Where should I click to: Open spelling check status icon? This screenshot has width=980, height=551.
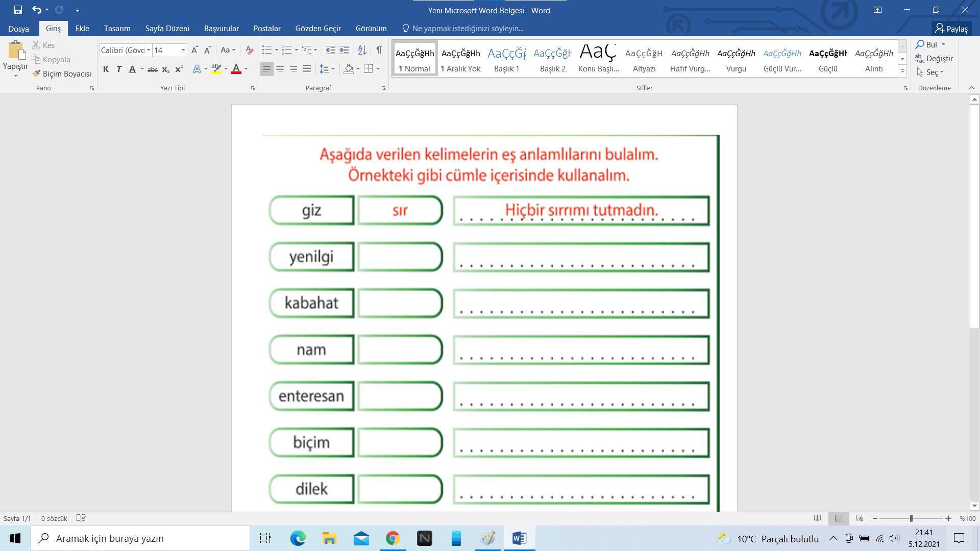coord(81,518)
